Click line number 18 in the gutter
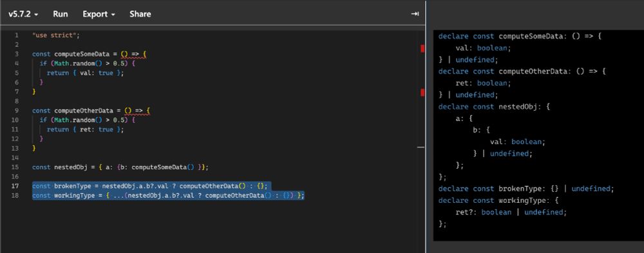 tap(15, 196)
